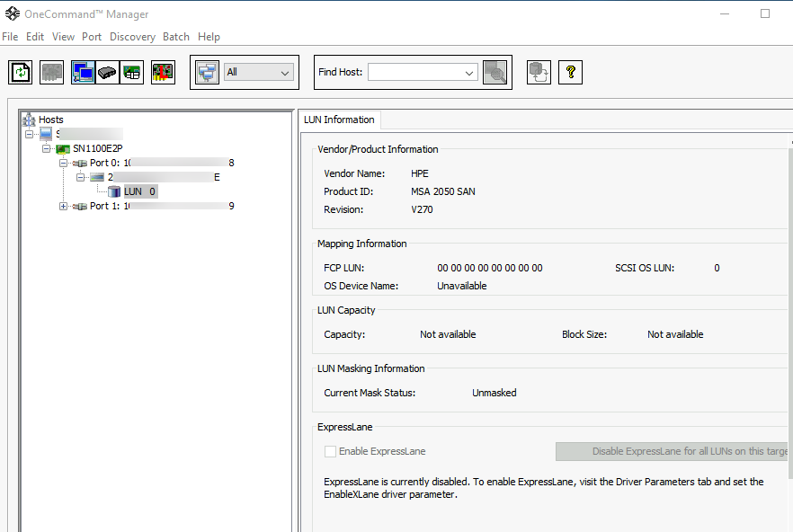Image resolution: width=793 pixels, height=532 pixels.
Task: Open the Help menu
Action: (x=209, y=37)
